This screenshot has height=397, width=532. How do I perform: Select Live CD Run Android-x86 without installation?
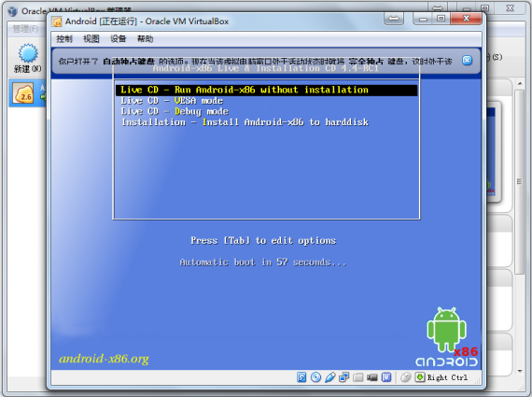[266, 90]
